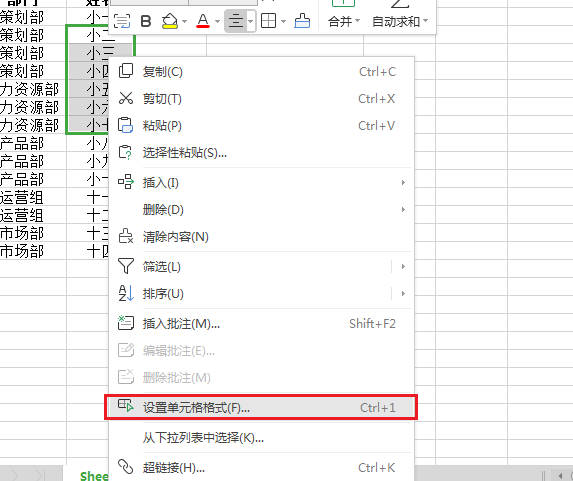573x481 pixels.
Task: Apply the yellow fill color bucket
Action: pyautogui.click(x=170, y=21)
